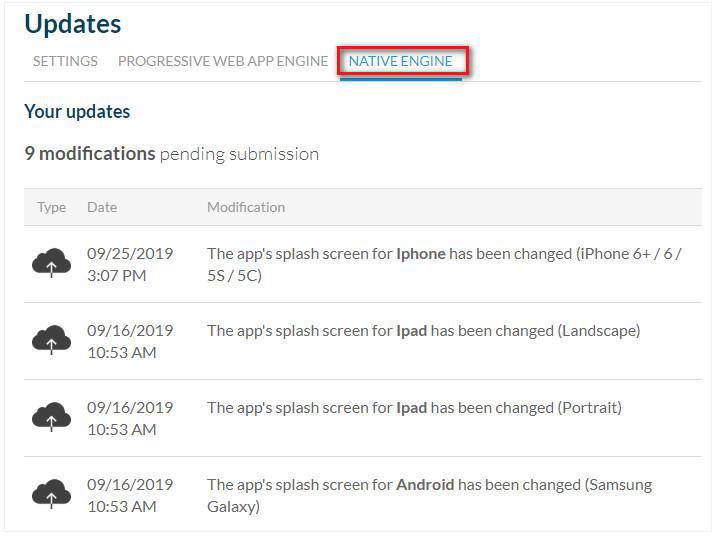Select the Ipad Portrait modification row text
The width and height of the screenshot is (716, 536).
coord(414,408)
